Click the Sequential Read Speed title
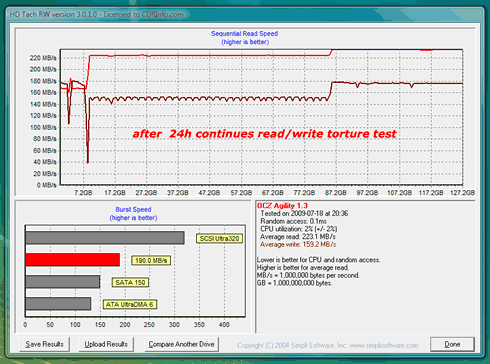Image resolution: width=490 pixels, height=364 pixels. [244, 34]
